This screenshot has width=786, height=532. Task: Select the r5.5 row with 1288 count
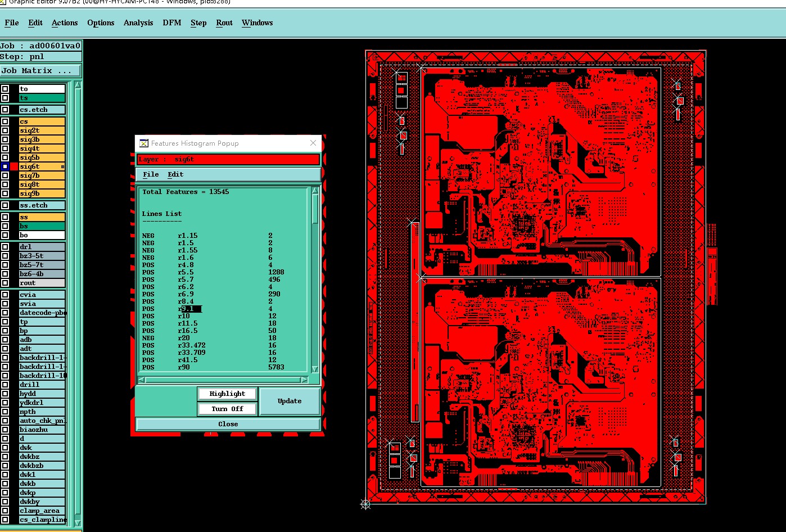tap(214, 272)
